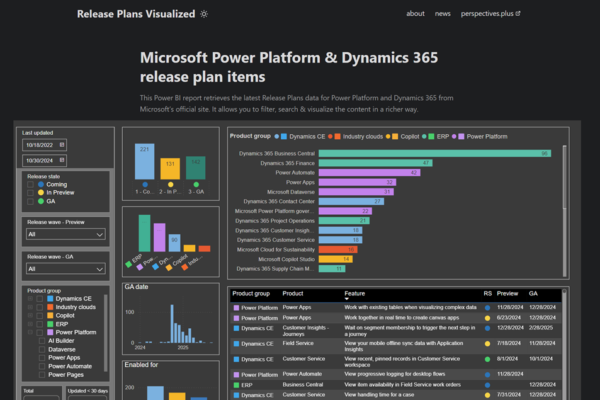Click the Industry clouds legend swatch
Screen dimensions: 600x400
click(x=337, y=137)
